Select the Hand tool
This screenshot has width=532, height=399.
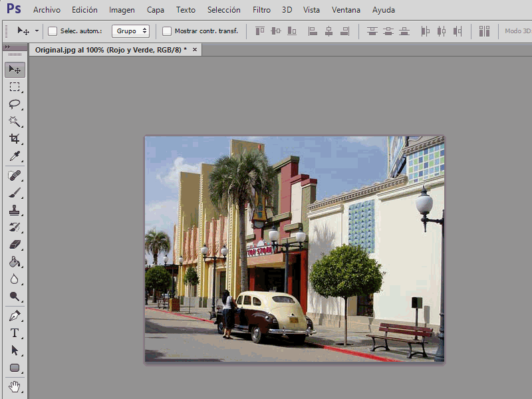click(15, 387)
